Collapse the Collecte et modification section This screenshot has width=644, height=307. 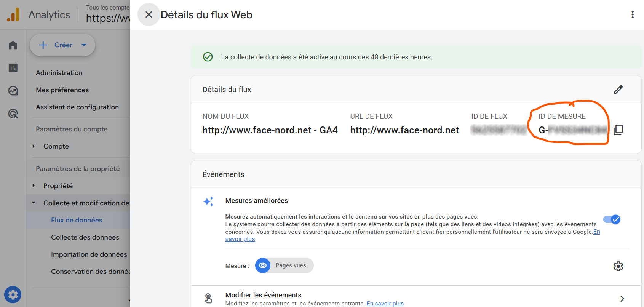pyautogui.click(x=34, y=203)
